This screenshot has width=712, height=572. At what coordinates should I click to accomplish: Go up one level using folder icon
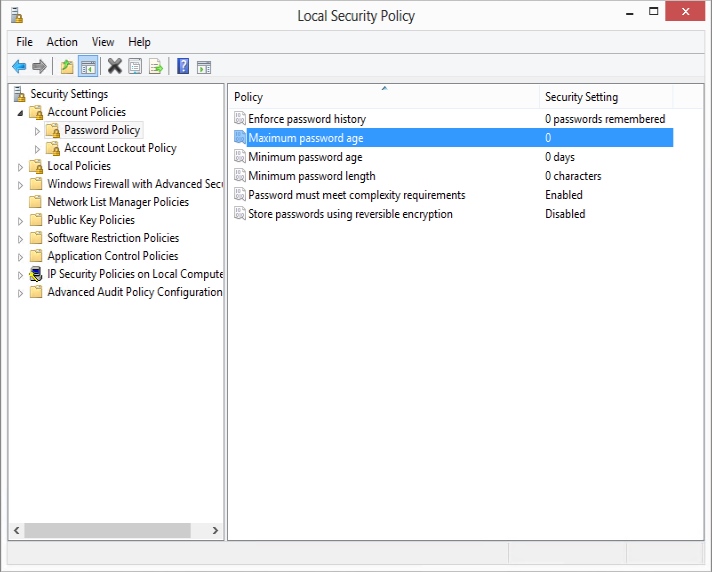pyautogui.click(x=67, y=67)
